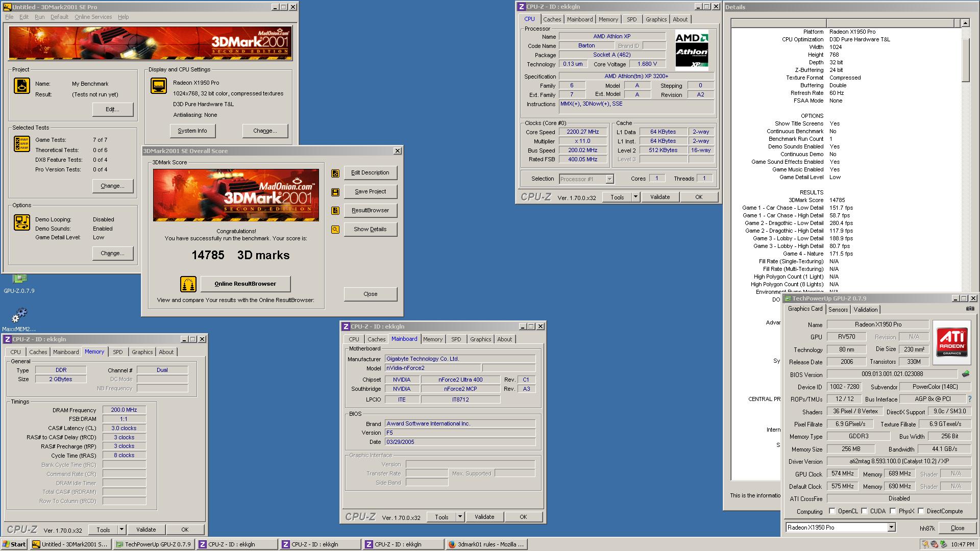Click the 3DMark2001 title bar icon

(x=7, y=7)
